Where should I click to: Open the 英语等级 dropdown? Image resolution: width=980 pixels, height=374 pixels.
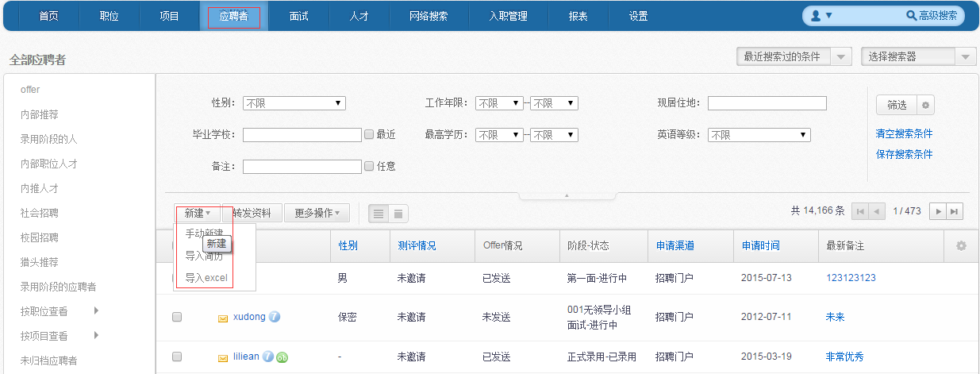coord(759,135)
